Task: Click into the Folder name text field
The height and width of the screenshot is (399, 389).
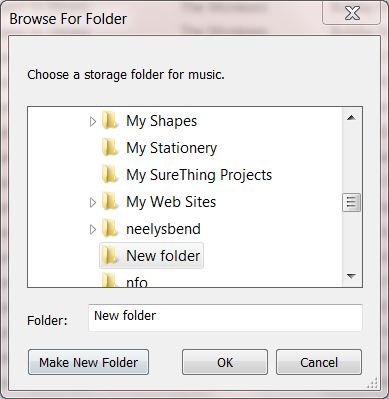Action: click(x=225, y=318)
